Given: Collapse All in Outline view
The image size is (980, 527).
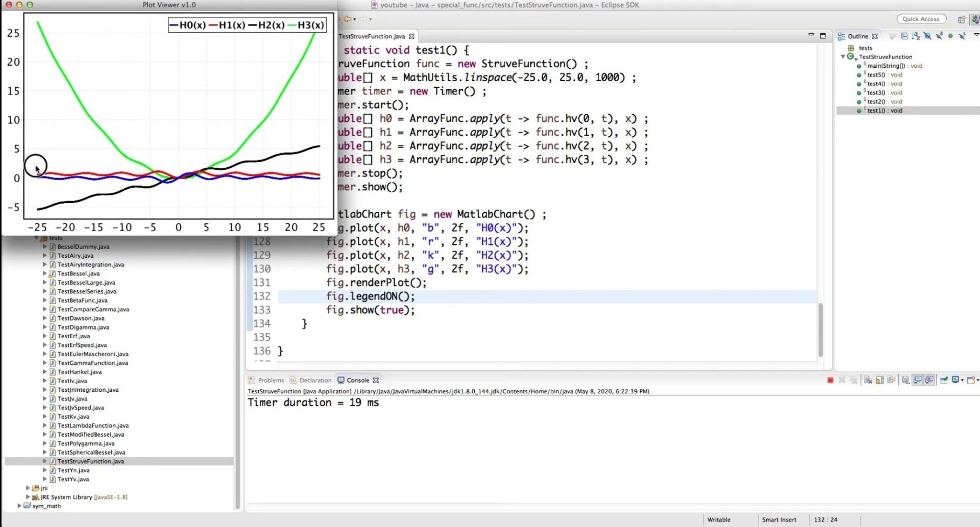Looking at the screenshot, I should [x=904, y=36].
